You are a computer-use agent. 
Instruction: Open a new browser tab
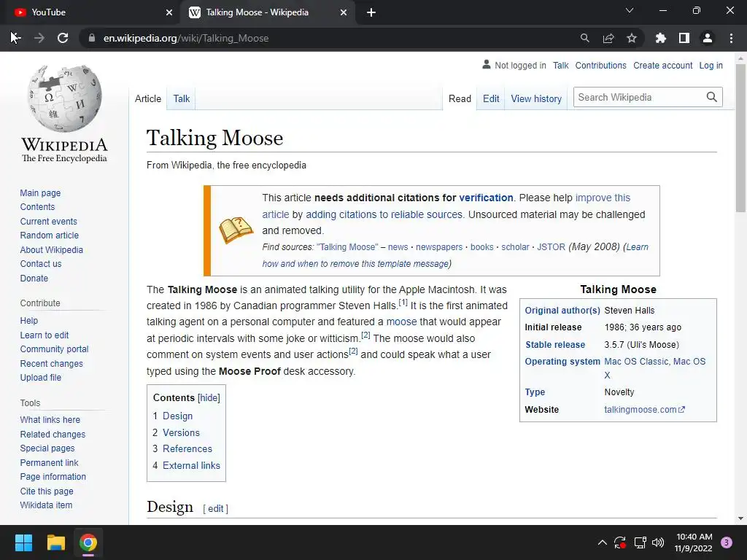pyautogui.click(x=371, y=13)
